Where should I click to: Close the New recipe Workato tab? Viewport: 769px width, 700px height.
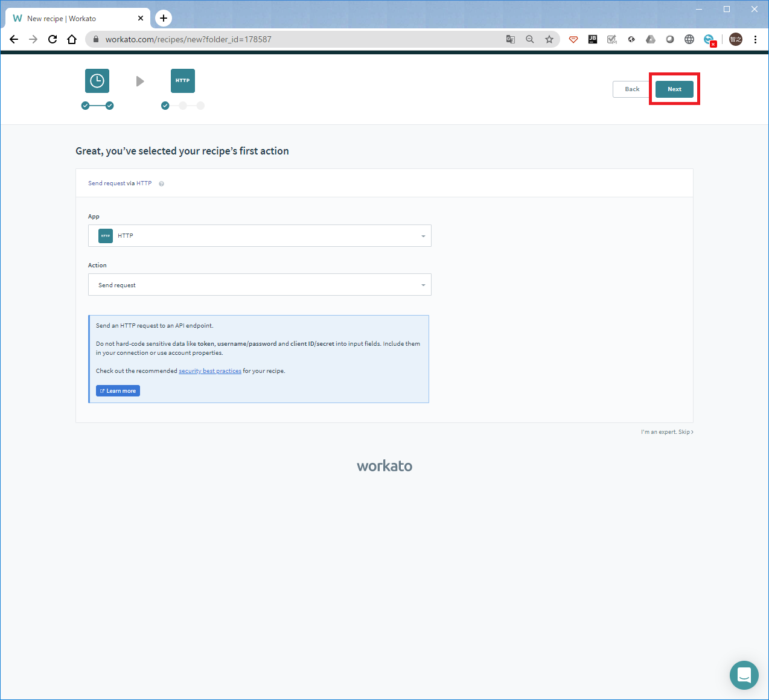click(141, 18)
